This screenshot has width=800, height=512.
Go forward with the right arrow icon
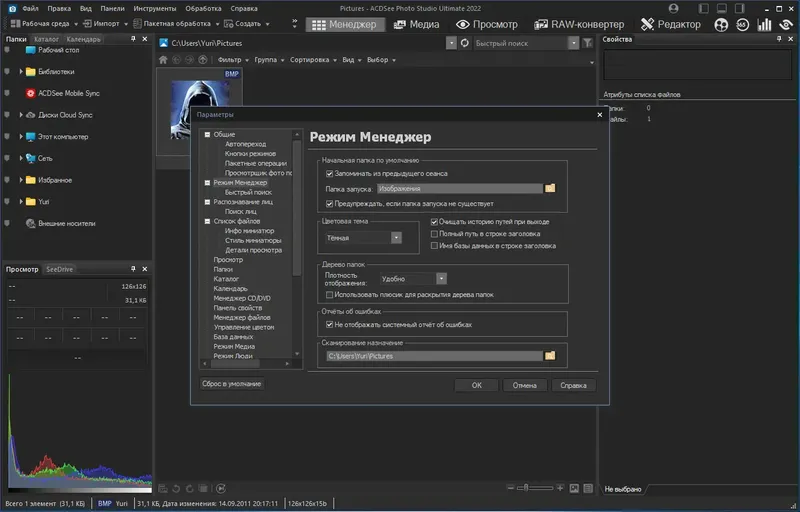(x=189, y=60)
